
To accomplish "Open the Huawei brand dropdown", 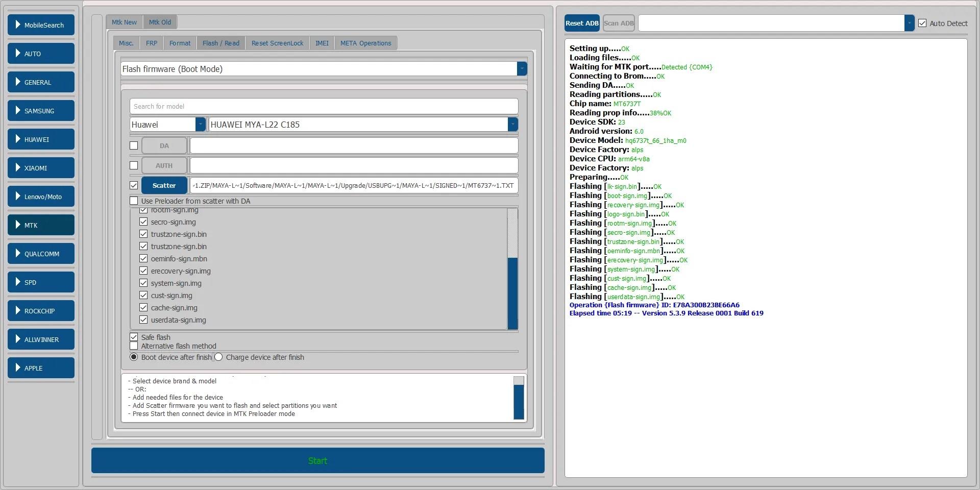I will point(201,125).
